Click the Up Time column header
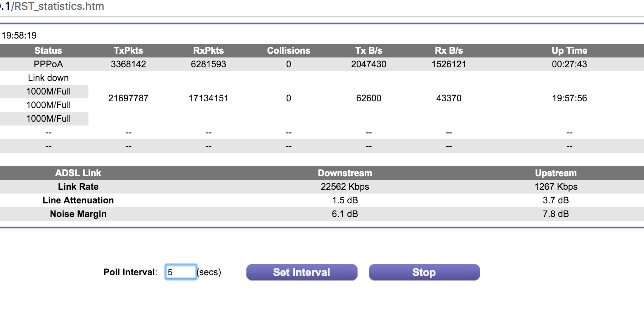Screen dimensions: 644x313 click(569, 51)
